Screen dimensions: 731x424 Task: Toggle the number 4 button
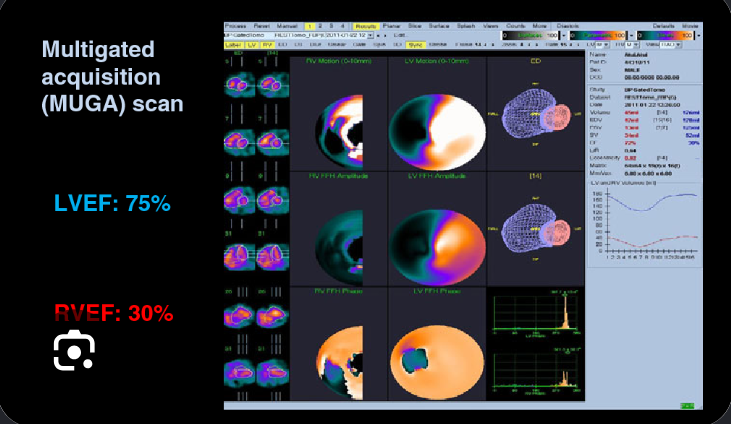[x=342, y=26]
